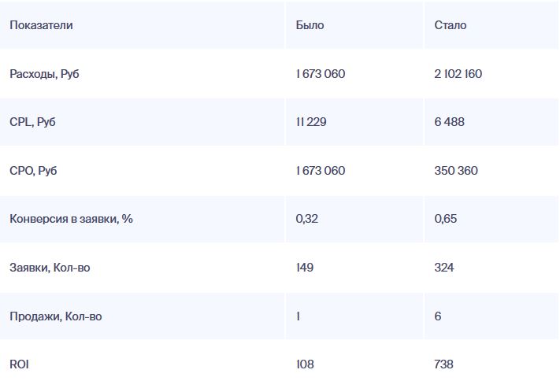This screenshot has height=392, width=560.
Task: Click the 'Стало' column header
Action: pyautogui.click(x=450, y=25)
